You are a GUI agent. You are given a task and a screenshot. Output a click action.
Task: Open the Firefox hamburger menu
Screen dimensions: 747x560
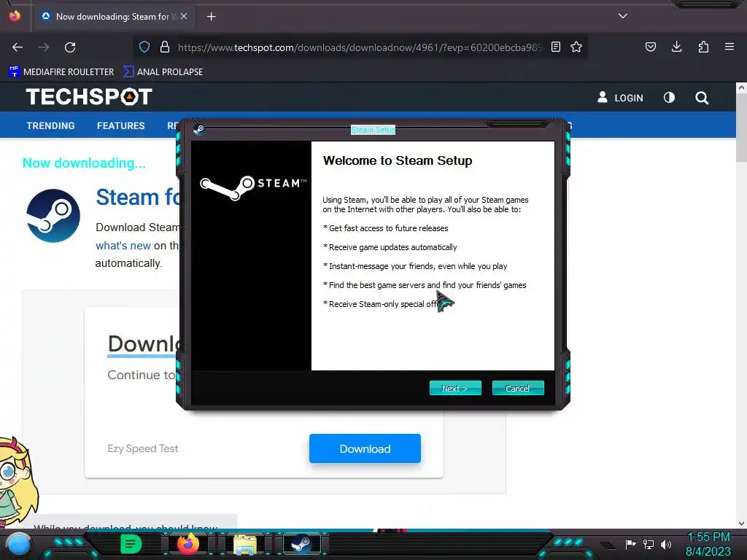point(729,47)
